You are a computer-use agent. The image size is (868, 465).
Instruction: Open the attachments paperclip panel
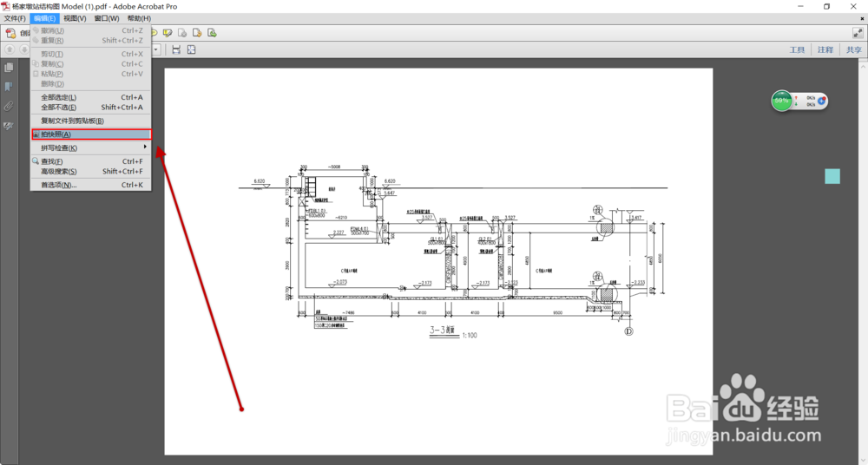(x=9, y=107)
